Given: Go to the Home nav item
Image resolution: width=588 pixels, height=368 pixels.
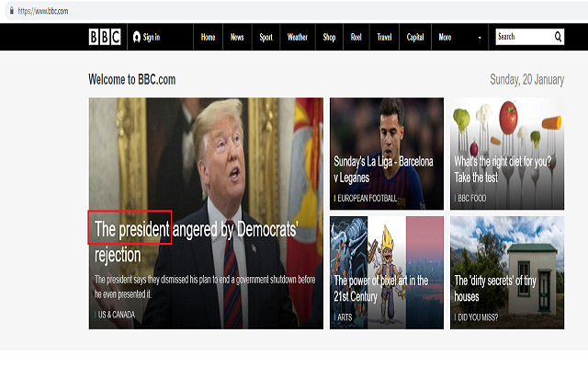Looking at the screenshot, I should pyautogui.click(x=209, y=37).
